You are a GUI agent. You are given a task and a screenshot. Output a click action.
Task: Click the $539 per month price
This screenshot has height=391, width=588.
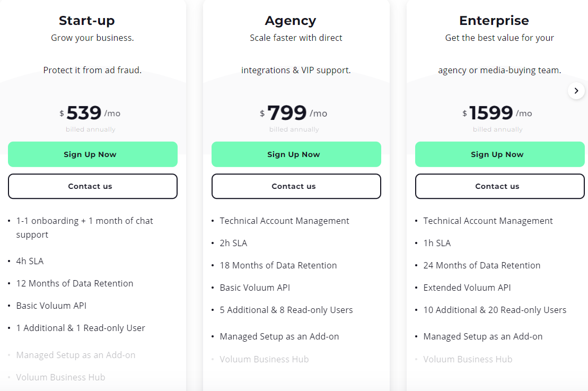point(84,113)
